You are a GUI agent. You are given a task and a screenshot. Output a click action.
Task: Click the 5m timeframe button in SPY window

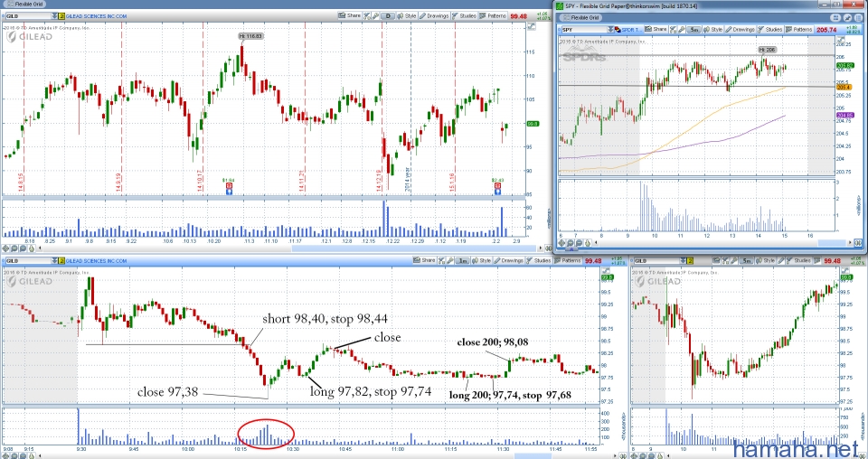click(694, 29)
